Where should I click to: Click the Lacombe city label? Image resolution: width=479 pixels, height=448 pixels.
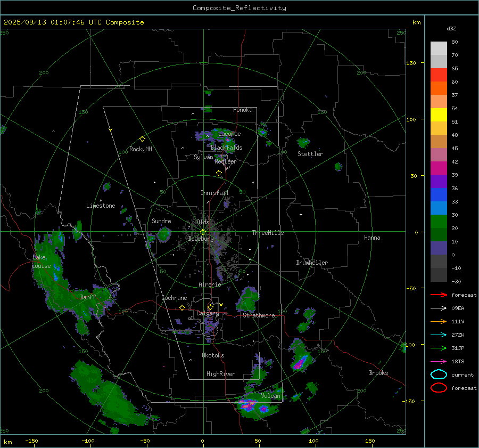tap(229, 134)
